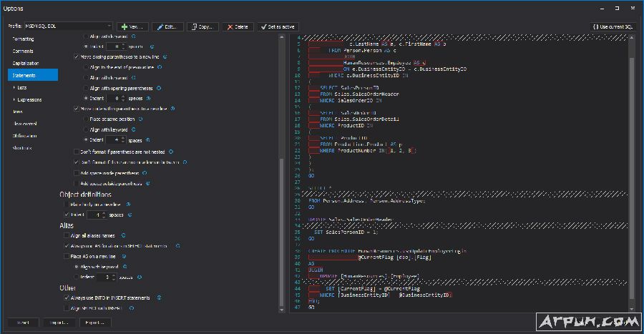Screen dimensions: 644x334
Task: Click info icon beside Place body on new line
Action: pos(129,204)
